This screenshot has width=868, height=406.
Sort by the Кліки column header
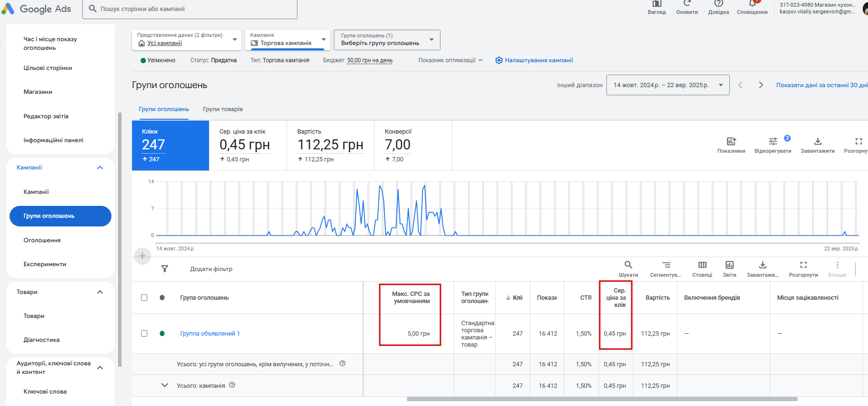[514, 298]
